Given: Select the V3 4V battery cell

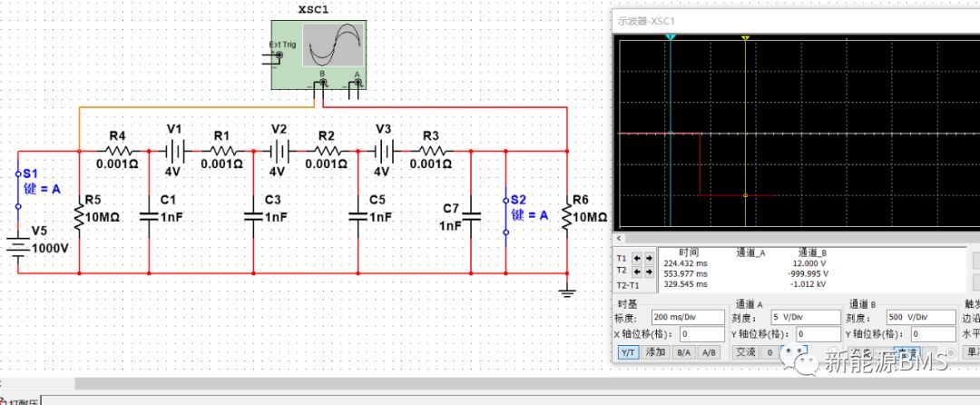Looking at the screenshot, I should point(384,152).
